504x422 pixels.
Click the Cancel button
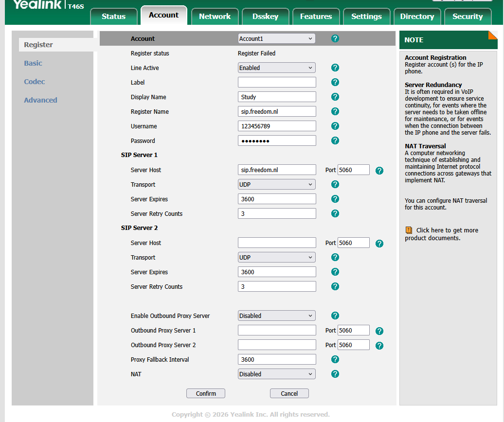289,393
